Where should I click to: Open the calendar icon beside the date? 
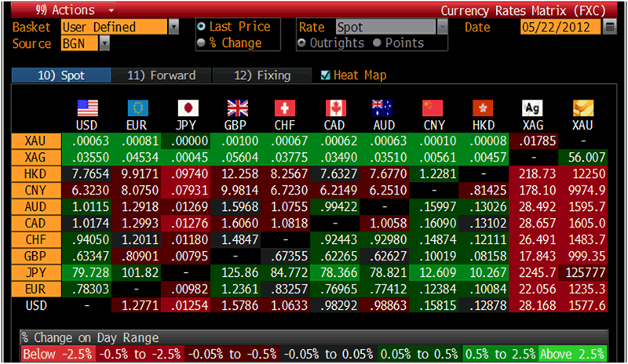610,27
